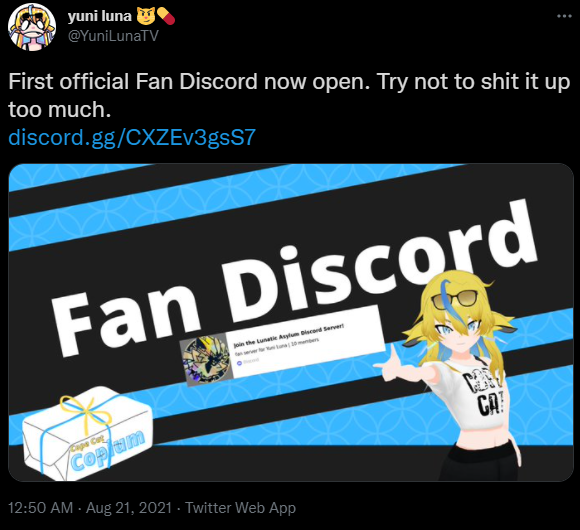The width and height of the screenshot is (580, 530).
Task: Click the Copium gift box graphic
Action: tap(87, 433)
